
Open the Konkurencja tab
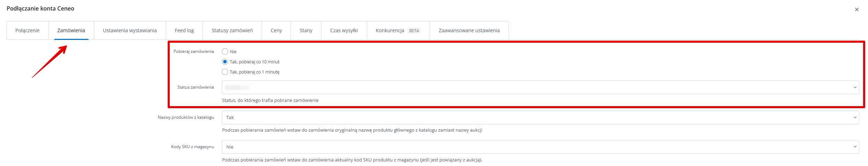(390, 30)
